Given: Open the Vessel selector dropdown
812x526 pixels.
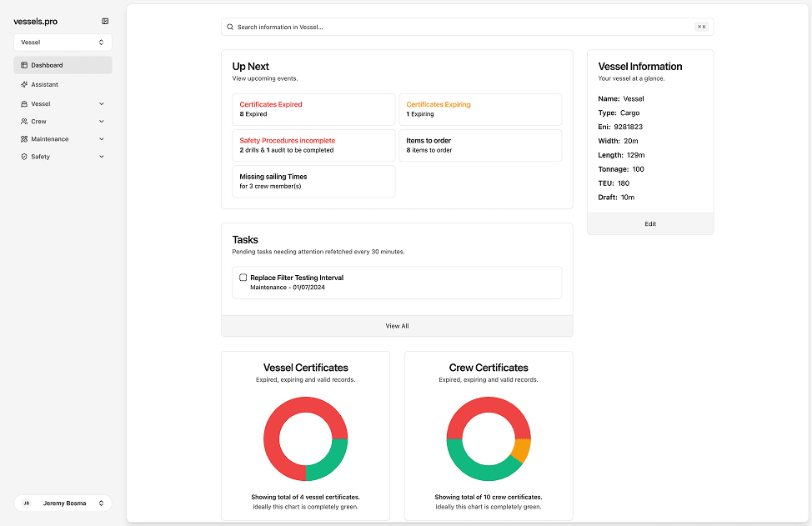Looking at the screenshot, I should pyautogui.click(x=63, y=42).
